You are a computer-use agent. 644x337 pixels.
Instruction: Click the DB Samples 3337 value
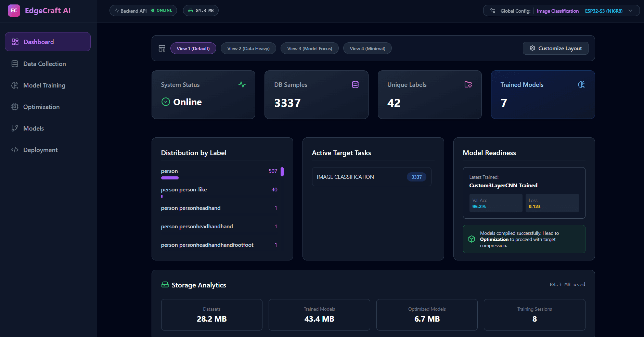tap(287, 103)
